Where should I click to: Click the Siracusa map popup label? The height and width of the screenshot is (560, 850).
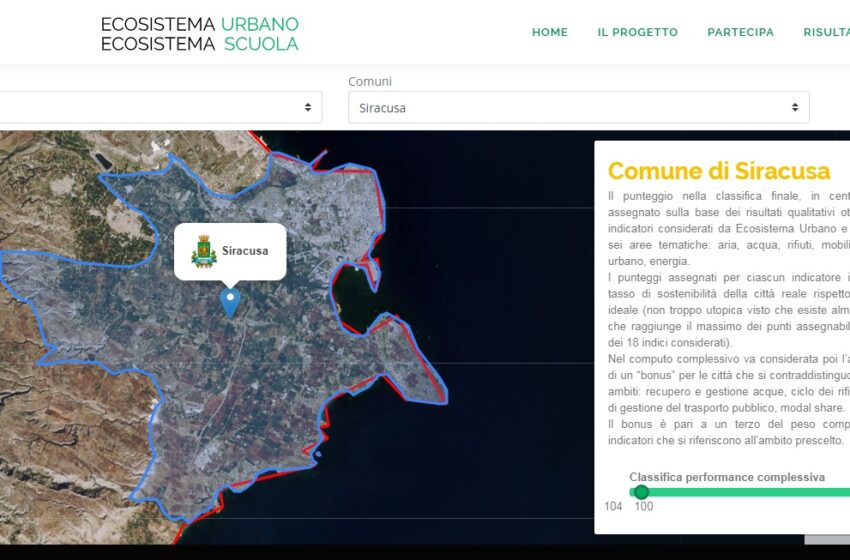245,250
